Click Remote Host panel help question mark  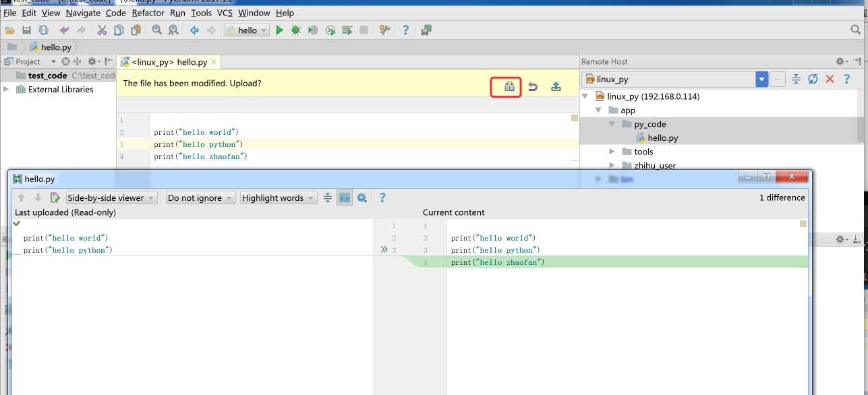click(847, 80)
